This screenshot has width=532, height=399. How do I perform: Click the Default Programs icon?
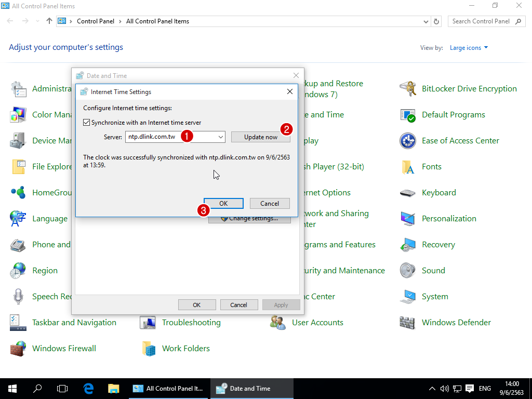(408, 115)
